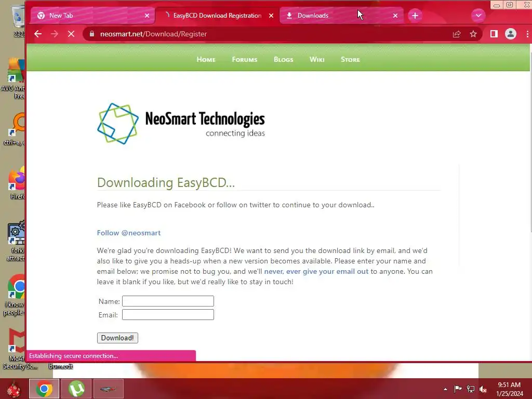Share this page via share icon
532x399 pixels.
457,34
